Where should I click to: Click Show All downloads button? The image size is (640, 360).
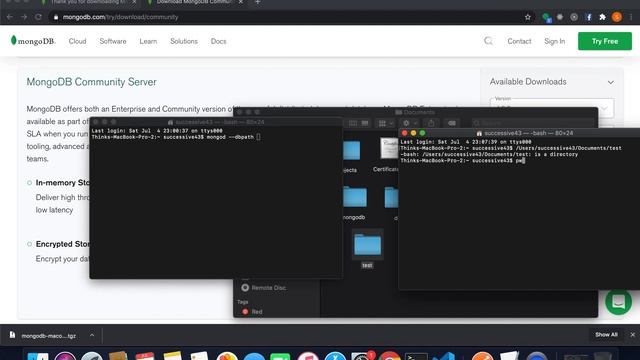(606, 335)
